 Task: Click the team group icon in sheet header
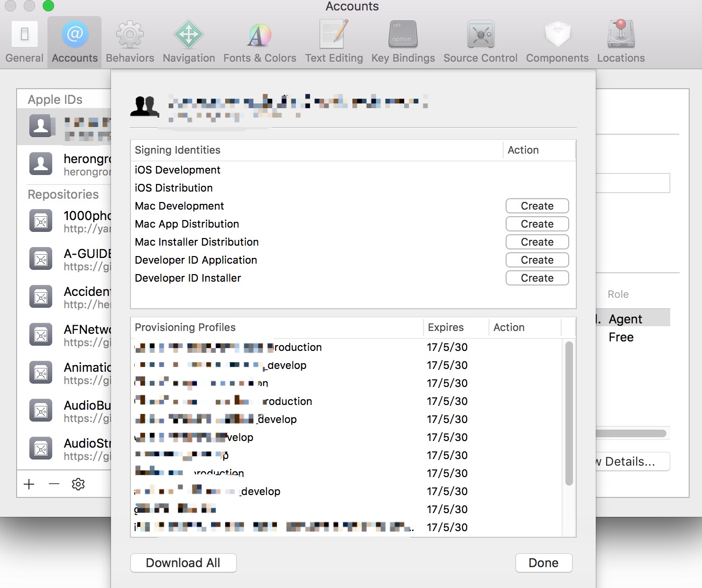(x=144, y=106)
